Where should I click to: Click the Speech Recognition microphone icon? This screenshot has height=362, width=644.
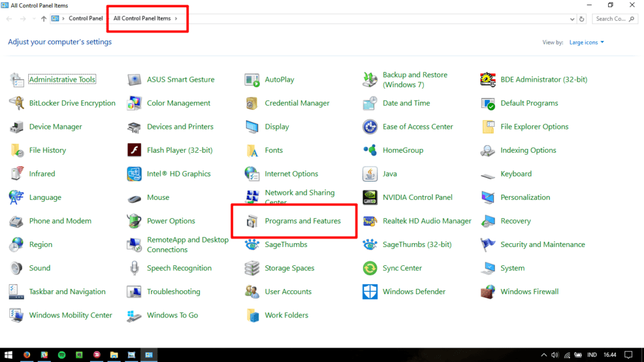coord(135,268)
